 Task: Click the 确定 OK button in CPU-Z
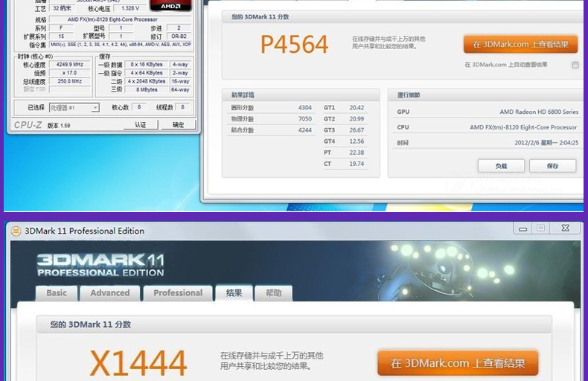(178, 125)
